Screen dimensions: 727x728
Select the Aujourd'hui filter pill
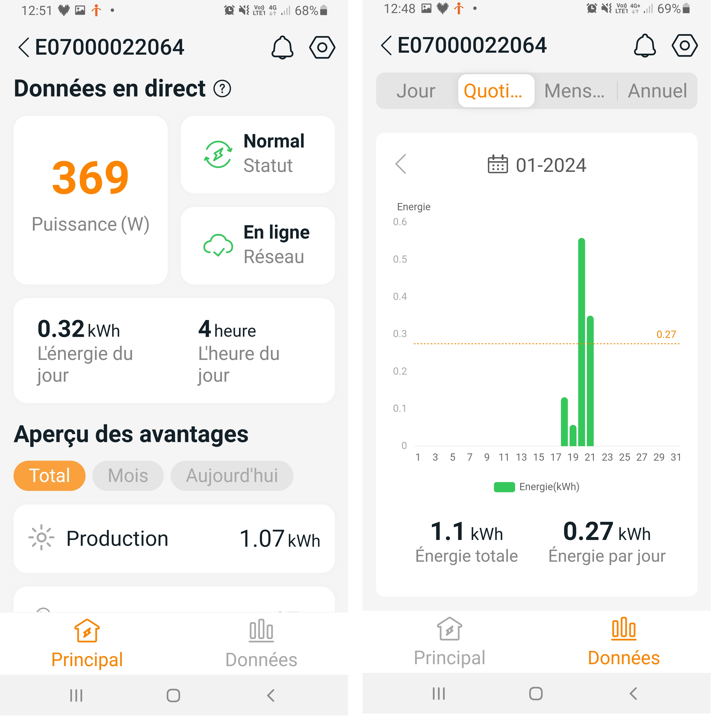point(232,475)
